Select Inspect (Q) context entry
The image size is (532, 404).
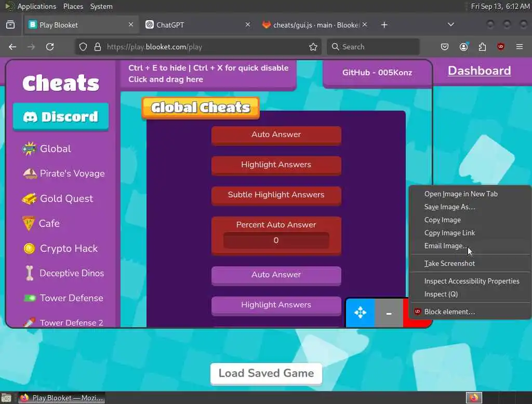click(470, 294)
